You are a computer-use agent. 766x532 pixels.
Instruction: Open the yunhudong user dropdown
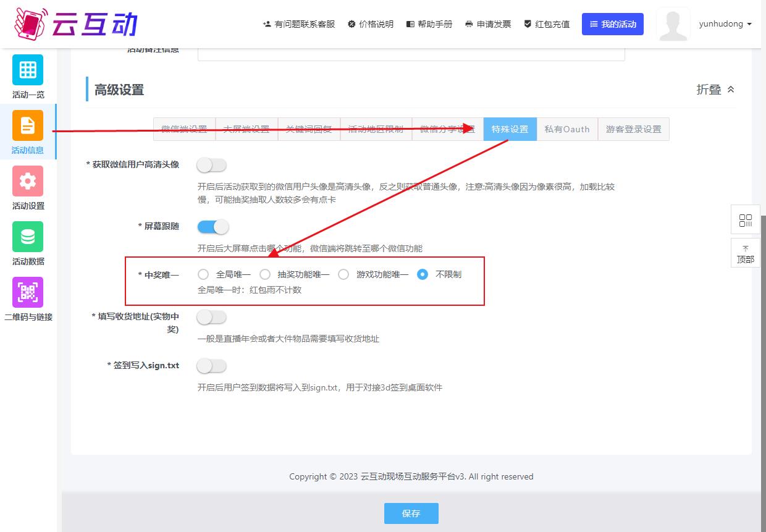click(725, 24)
